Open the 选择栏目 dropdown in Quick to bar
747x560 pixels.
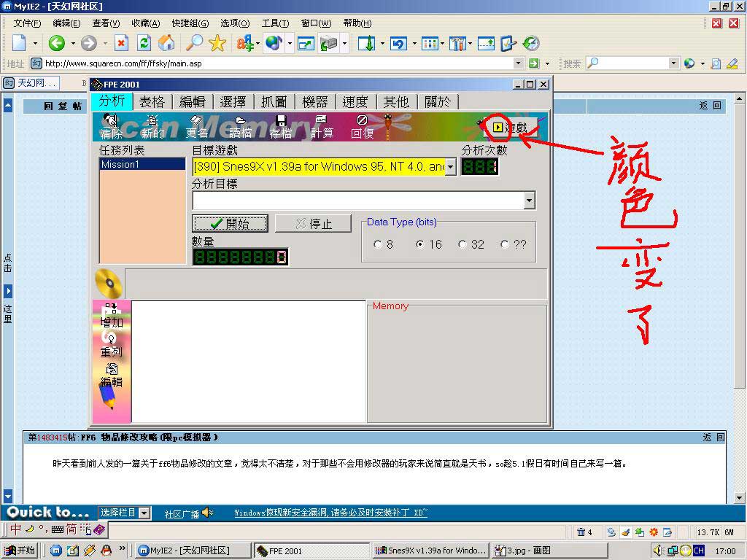pyautogui.click(x=144, y=513)
